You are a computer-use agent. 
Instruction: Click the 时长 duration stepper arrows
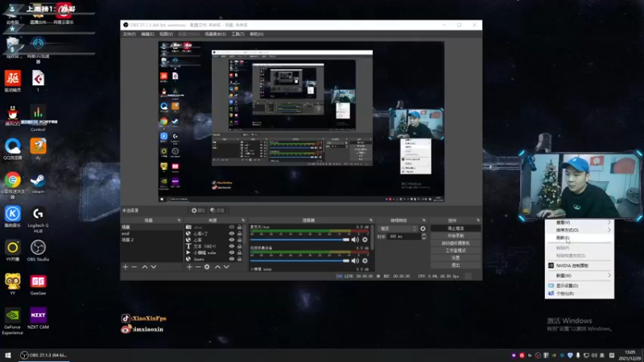point(424,237)
